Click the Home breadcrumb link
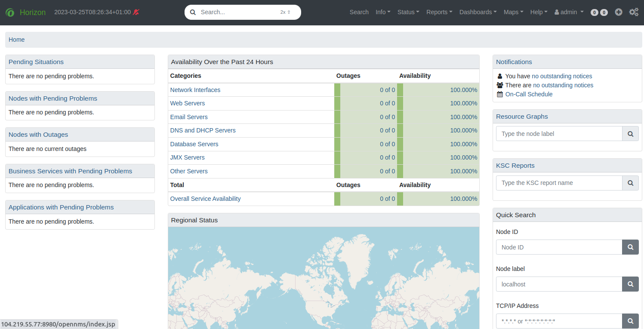This screenshot has height=329, width=644. (16, 40)
